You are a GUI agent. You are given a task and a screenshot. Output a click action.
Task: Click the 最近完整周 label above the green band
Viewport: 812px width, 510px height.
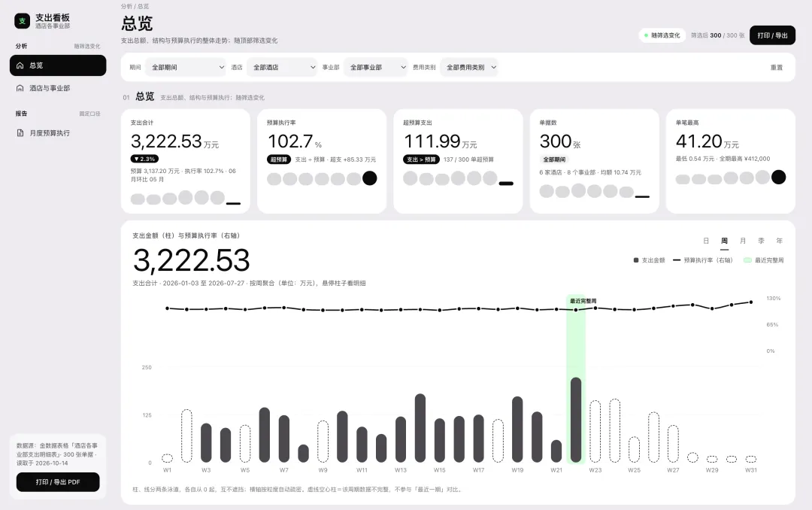[x=583, y=301]
